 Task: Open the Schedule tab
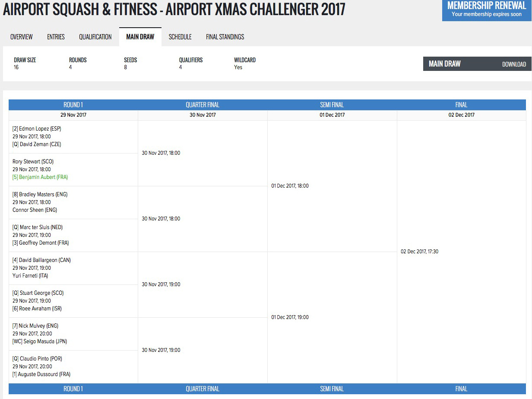tap(180, 37)
